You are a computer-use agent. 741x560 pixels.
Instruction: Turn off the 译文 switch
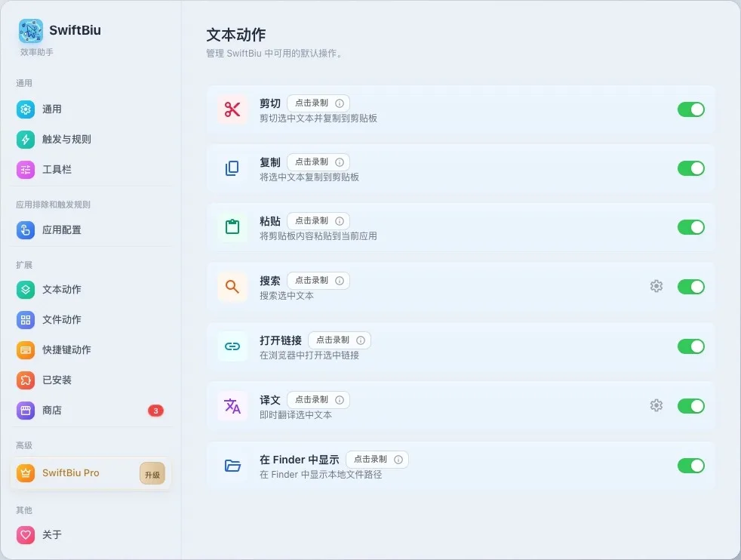click(x=691, y=406)
